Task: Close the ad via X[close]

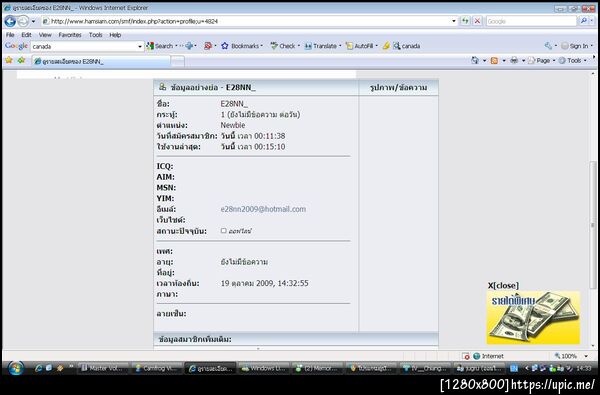Action: click(x=503, y=286)
